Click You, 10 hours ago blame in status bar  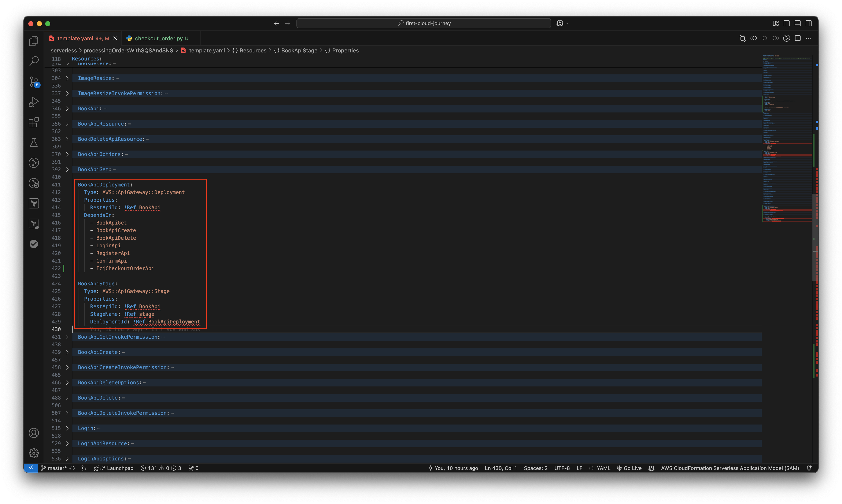(x=453, y=468)
